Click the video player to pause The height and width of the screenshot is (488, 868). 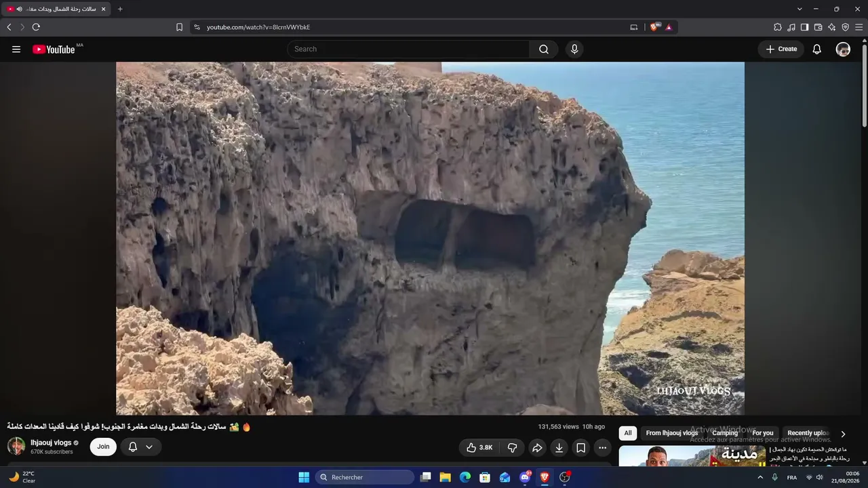pyautogui.click(x=430, y=238)
